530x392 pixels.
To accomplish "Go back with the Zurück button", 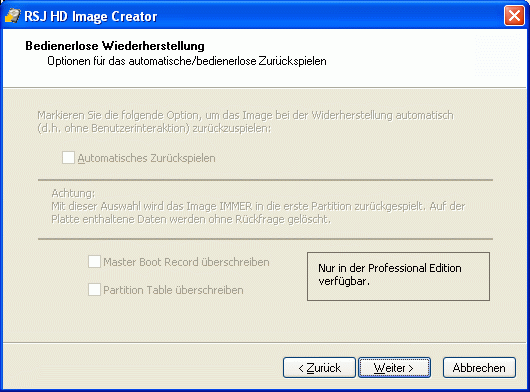I will click(319, 368).
